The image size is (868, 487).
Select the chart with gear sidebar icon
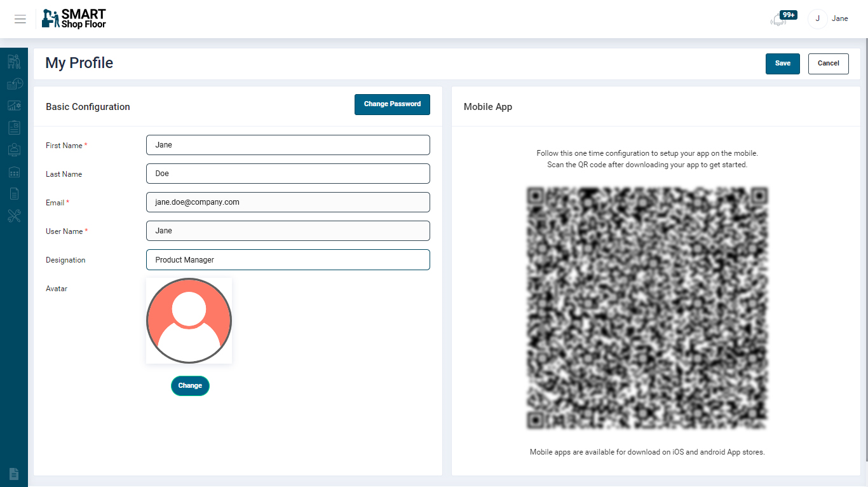(x=14, y=106)
